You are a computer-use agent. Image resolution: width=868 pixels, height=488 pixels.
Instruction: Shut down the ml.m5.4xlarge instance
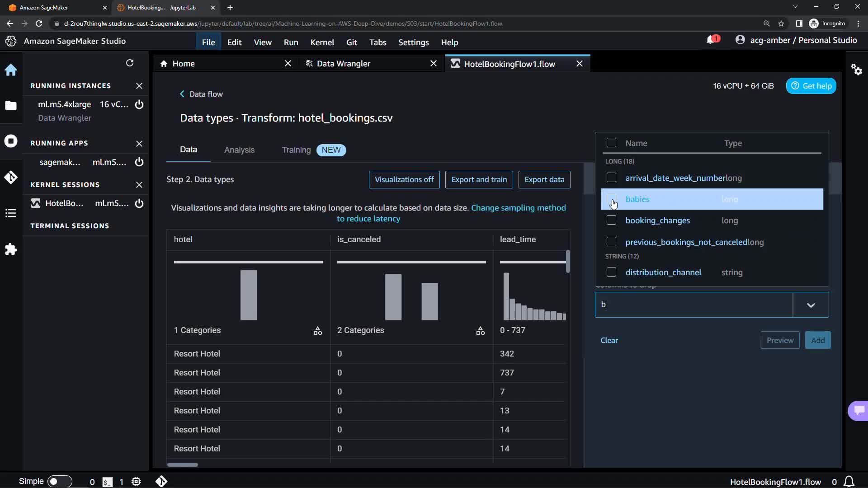coord(139,104)
